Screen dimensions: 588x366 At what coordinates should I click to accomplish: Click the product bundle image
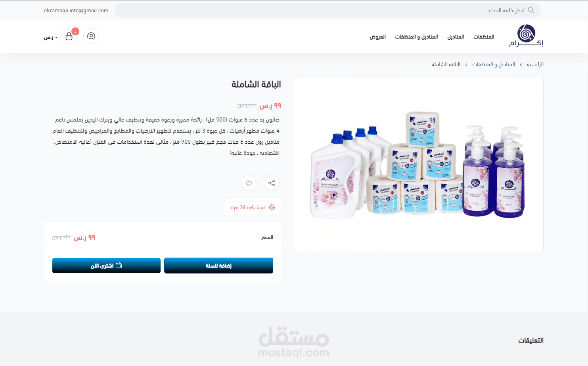[x=418, y=164]
